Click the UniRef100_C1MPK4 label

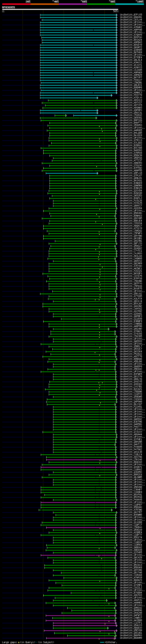[131, 545]
